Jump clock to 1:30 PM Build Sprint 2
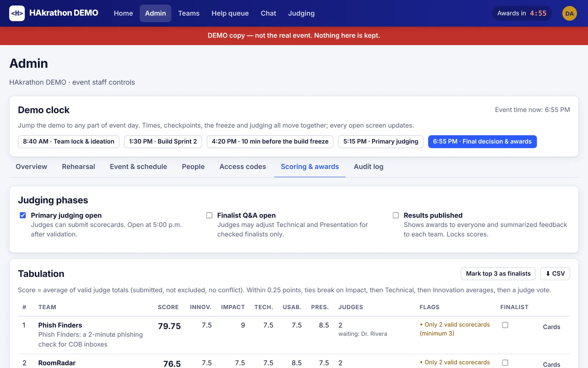Image resolution: width=588 pixels, height=368 pixels. pos(163,142)
